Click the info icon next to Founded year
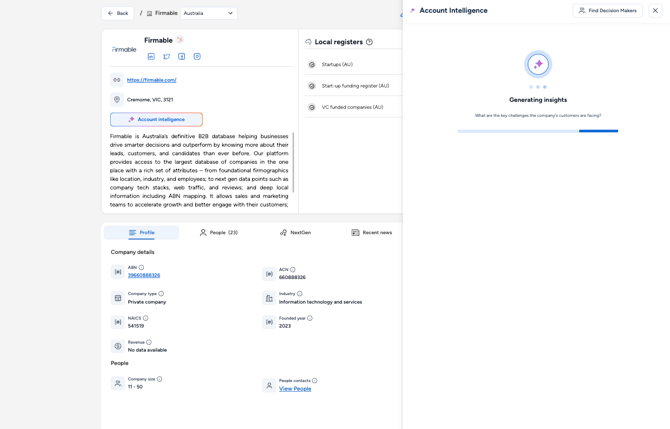 [x=310, y=319]
